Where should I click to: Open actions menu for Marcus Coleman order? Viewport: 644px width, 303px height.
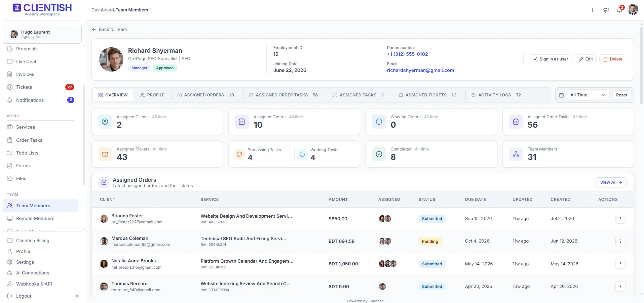(620, 241)
